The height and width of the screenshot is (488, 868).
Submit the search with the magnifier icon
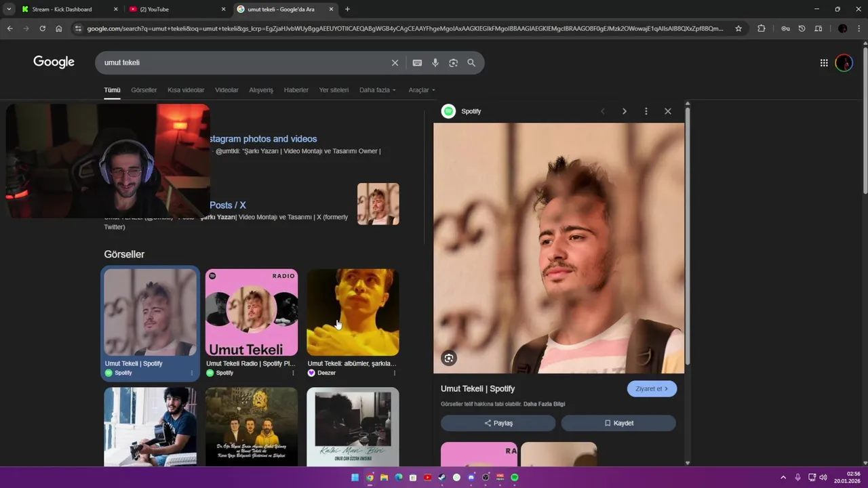tap(471, 63)
